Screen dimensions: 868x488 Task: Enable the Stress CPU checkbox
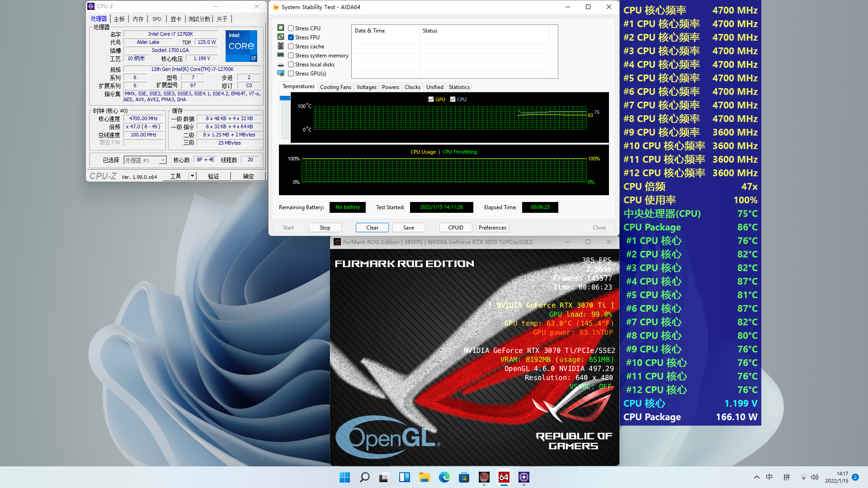click(x=291, y=28)
